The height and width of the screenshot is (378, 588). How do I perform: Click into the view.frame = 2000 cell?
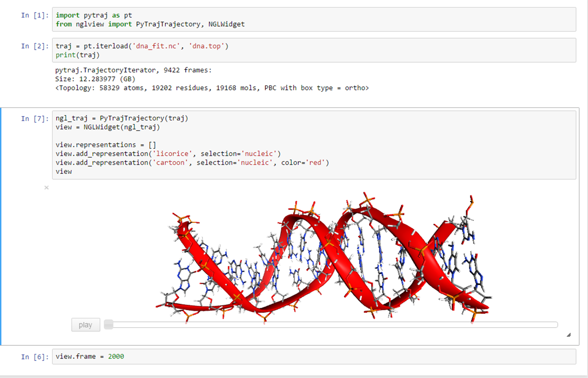tap(314, 356)
